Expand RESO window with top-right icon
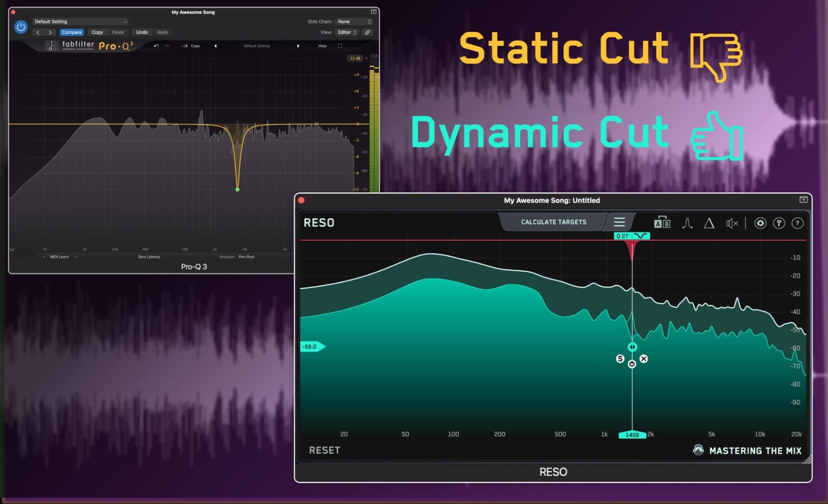This screenshot has height=504, width=828. point(803,200)
